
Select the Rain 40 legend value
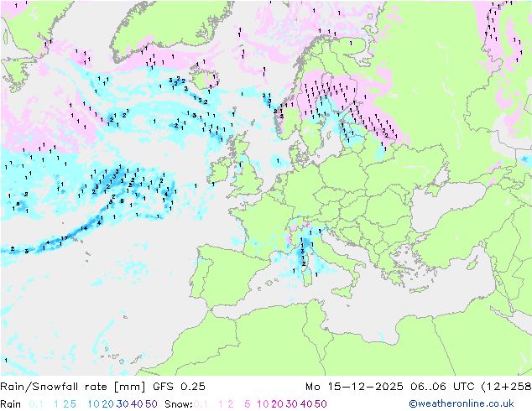[x=137, y=404]
